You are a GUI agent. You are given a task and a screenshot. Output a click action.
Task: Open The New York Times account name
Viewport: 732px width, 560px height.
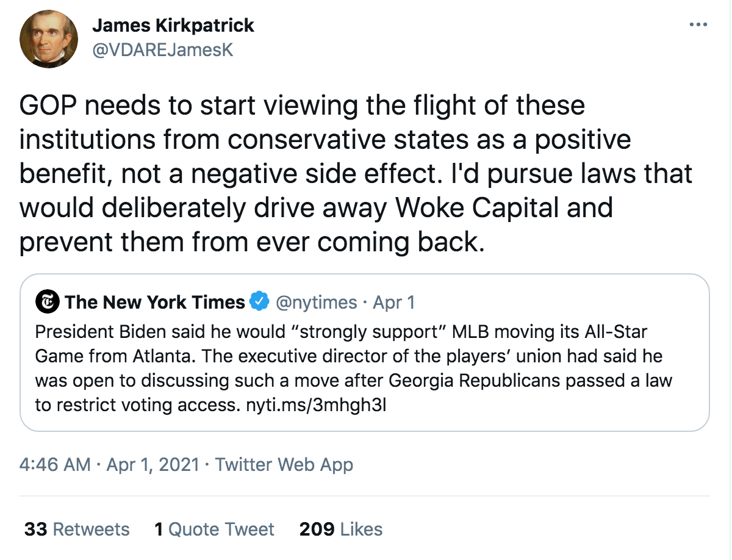[x=155, y=302]
